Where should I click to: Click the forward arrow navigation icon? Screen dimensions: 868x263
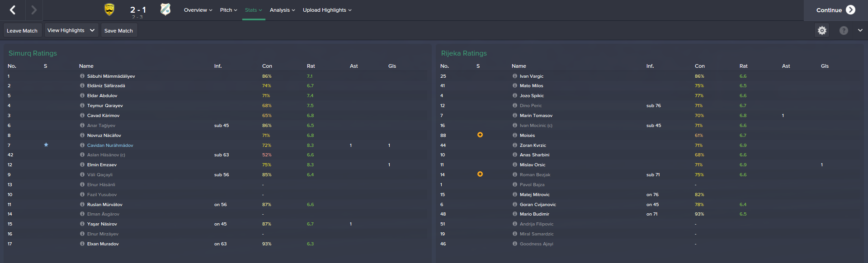pyautogui.click(x=34, y=10)
